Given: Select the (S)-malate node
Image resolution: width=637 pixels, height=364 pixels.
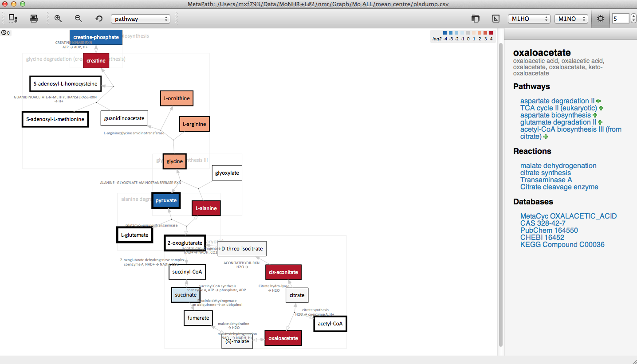Looking at the screenshot, I should [x=237, y=341].
